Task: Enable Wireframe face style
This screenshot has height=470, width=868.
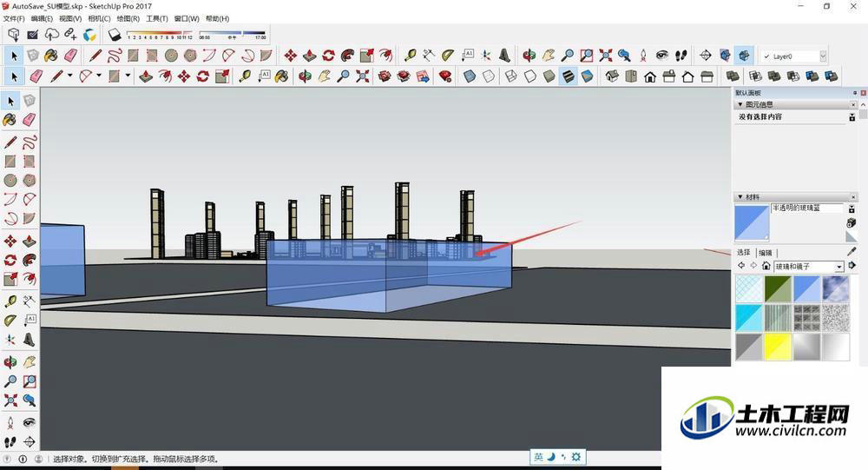Action: (x=511, y=76)
